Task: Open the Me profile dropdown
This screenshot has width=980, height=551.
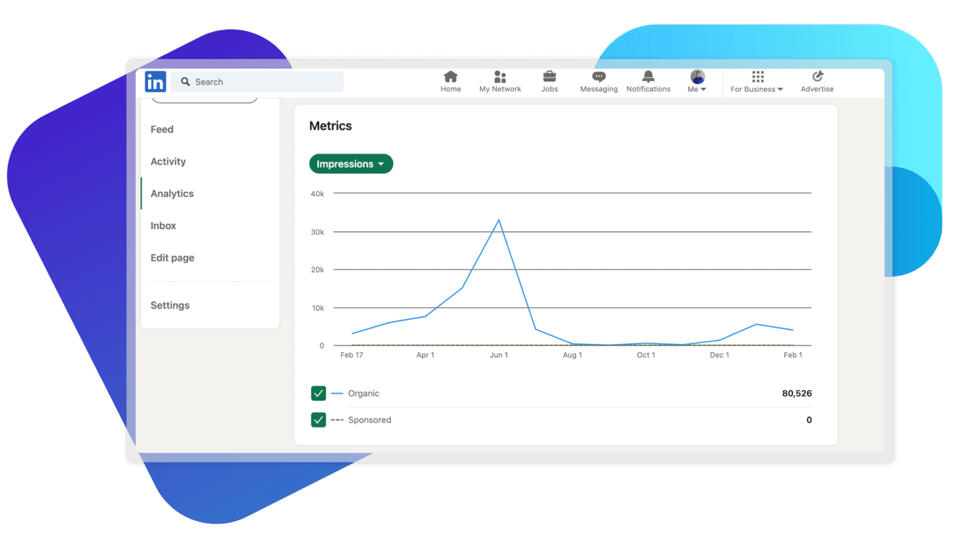Action: point(697,81)
